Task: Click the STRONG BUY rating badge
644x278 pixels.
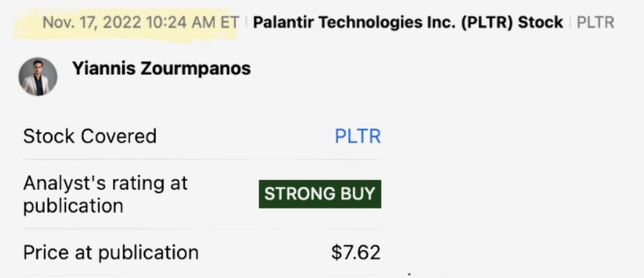Action: coord(320,194)
